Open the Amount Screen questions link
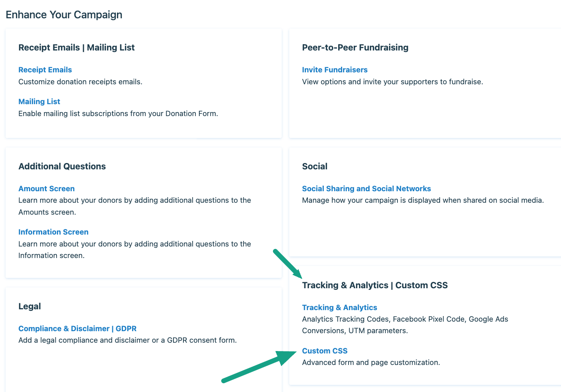The width and height of the screenshot is (561, 392). click(46, 189)
